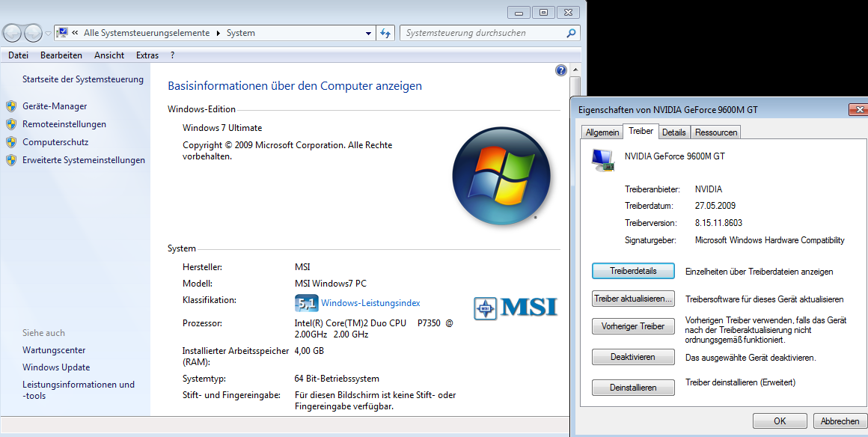Screen dimensions: 868x437
Task: Click the 'Basisinformationen über den Computer anzeigen' heading
Action: click(295, 86)
